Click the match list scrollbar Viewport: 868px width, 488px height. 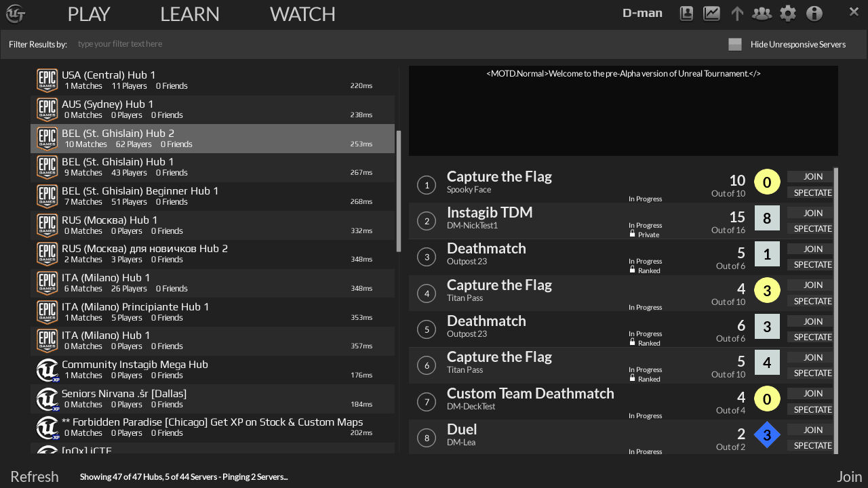pyautogui.click(x=835, y=310)
